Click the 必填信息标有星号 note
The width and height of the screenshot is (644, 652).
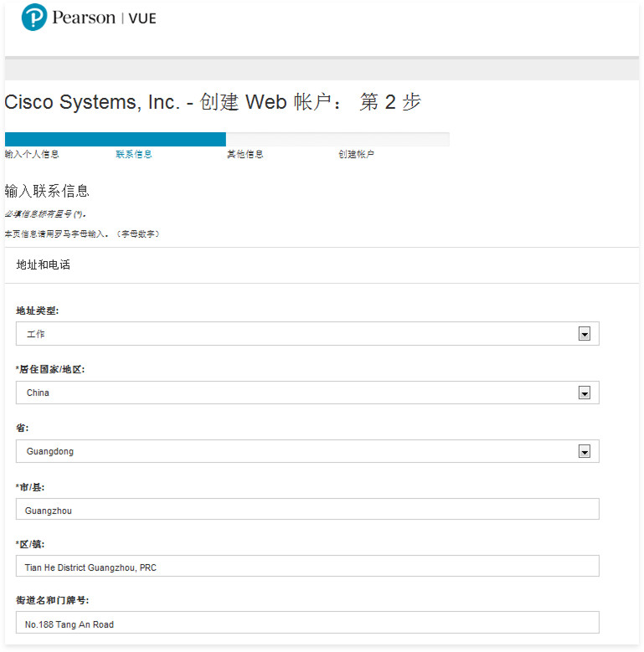pyautogui.click(x=45, y=214)
